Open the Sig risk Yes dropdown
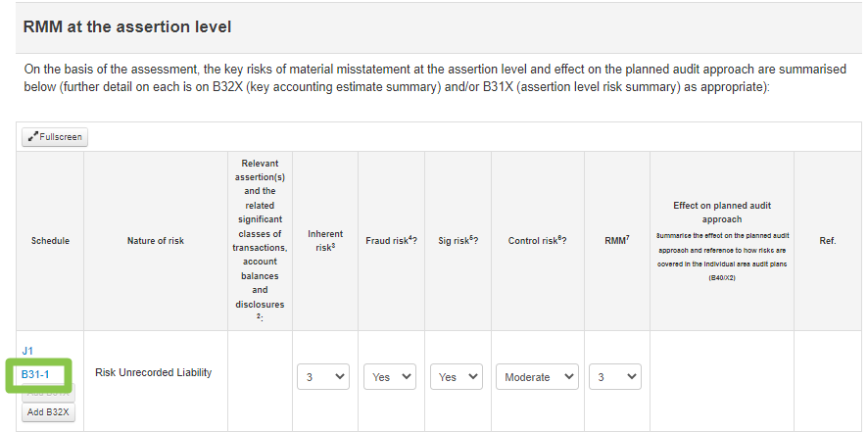 pyautogui.click(x=457, y=376)
